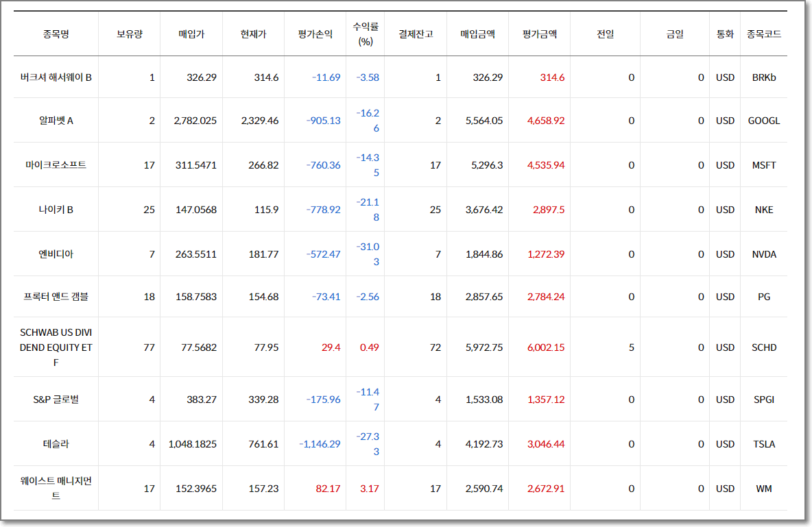The width and height of the screenshot is (812, 527).
Task: Select the 버크셔 해서웨이 B stock name
Action: click(x=56, y=77)
